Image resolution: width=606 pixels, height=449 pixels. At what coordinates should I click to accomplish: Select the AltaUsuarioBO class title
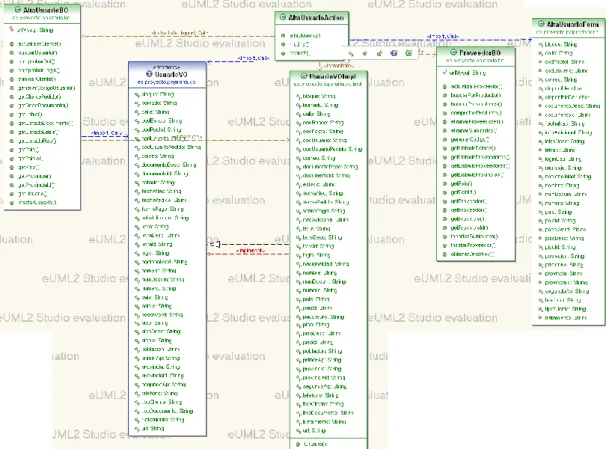[x=46, y=10]
